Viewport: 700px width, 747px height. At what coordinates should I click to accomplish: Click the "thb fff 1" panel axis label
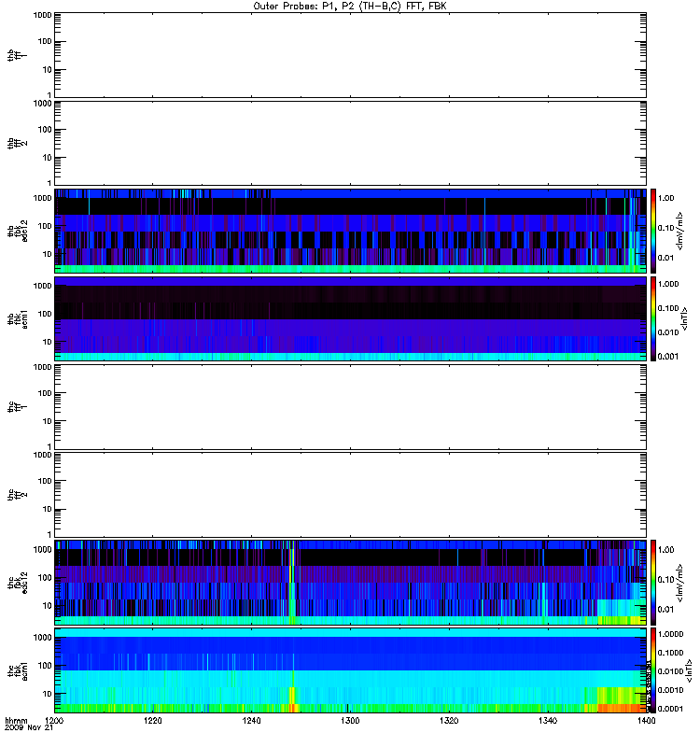pyautogui.click(x=17, y=55)
